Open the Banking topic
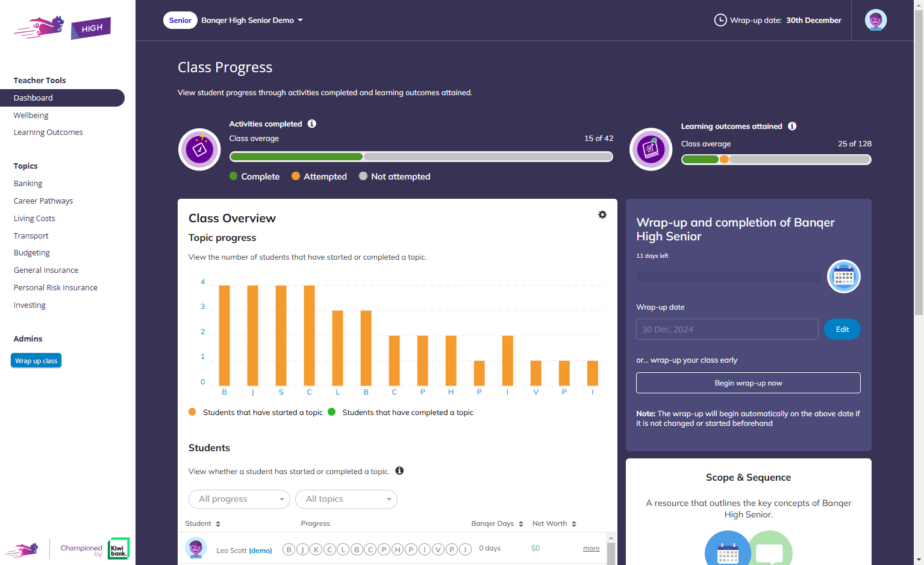 click(x=28, y=183)
